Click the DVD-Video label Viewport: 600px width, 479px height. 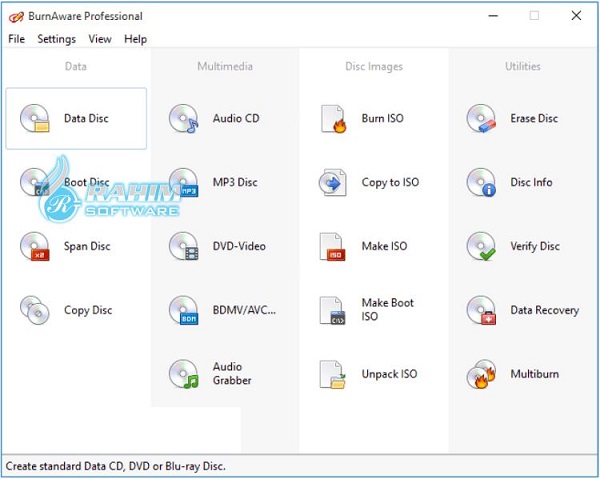(239, 246)
